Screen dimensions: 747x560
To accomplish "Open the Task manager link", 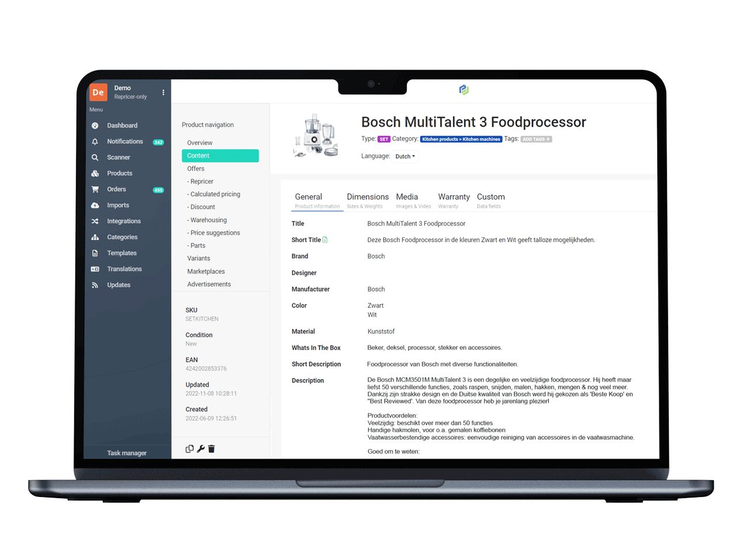I will click(127, 453).
